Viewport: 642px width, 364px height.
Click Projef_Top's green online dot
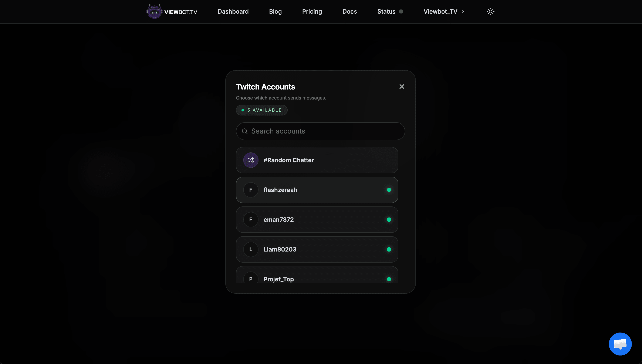point(389,279)
